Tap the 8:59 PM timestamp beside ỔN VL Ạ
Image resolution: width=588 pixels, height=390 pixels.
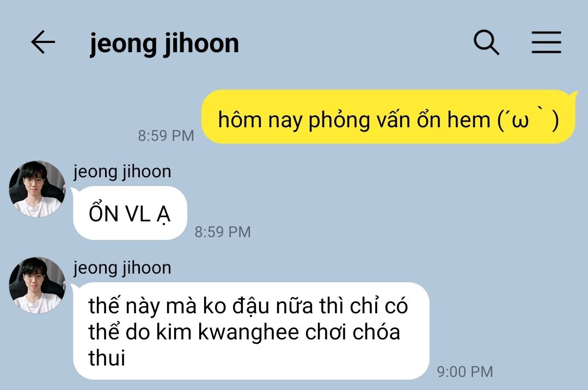coord(222,232)
